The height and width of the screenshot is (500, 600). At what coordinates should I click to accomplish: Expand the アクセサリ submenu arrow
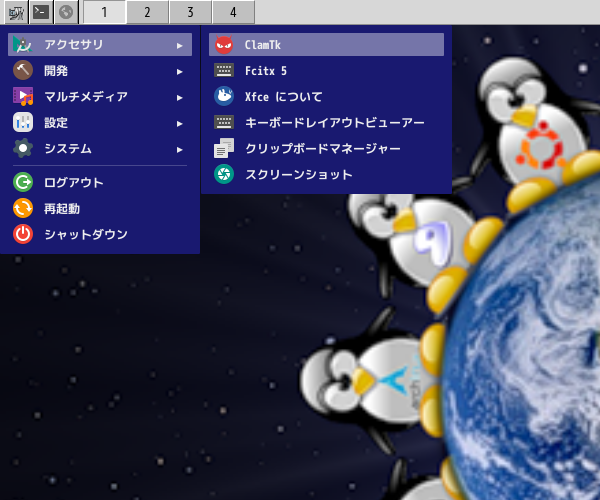click(x=179, y=46)
